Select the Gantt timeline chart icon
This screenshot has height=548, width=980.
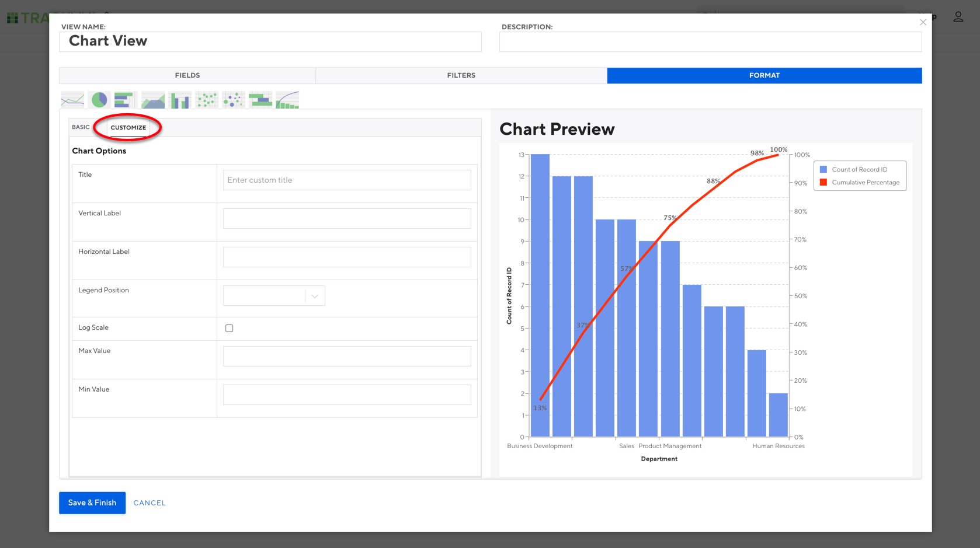(x=260, y=100)
